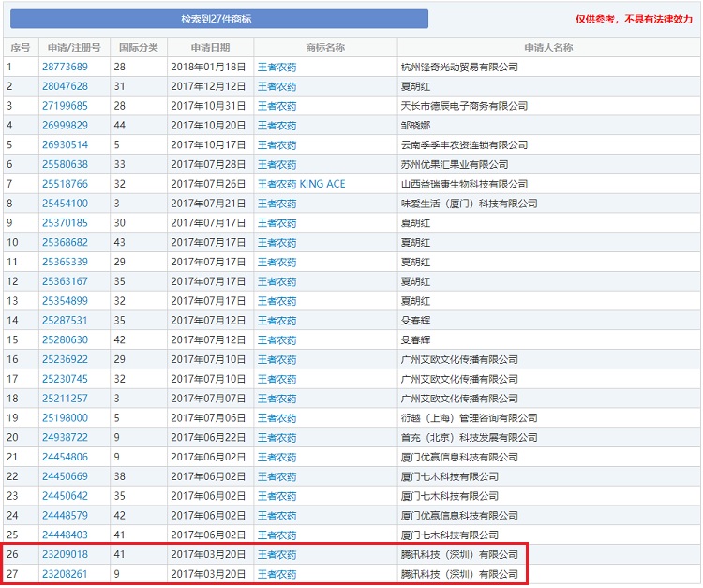The width and height of the screenshot is (703, 588).
Task: Select applicant 苏州优果汇果业有限公司
Action: tap(455, 164)
